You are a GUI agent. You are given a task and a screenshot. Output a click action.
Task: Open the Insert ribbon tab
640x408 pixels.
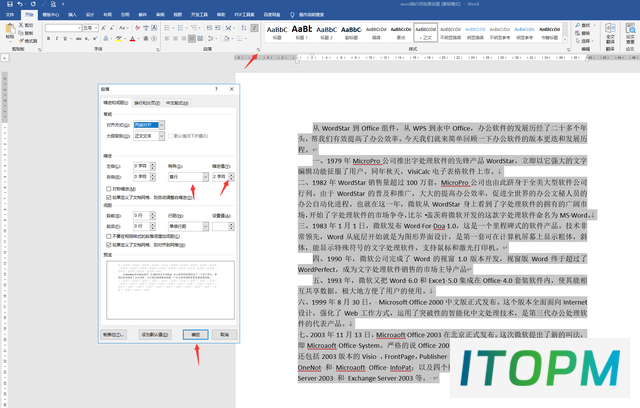(72, 15)
